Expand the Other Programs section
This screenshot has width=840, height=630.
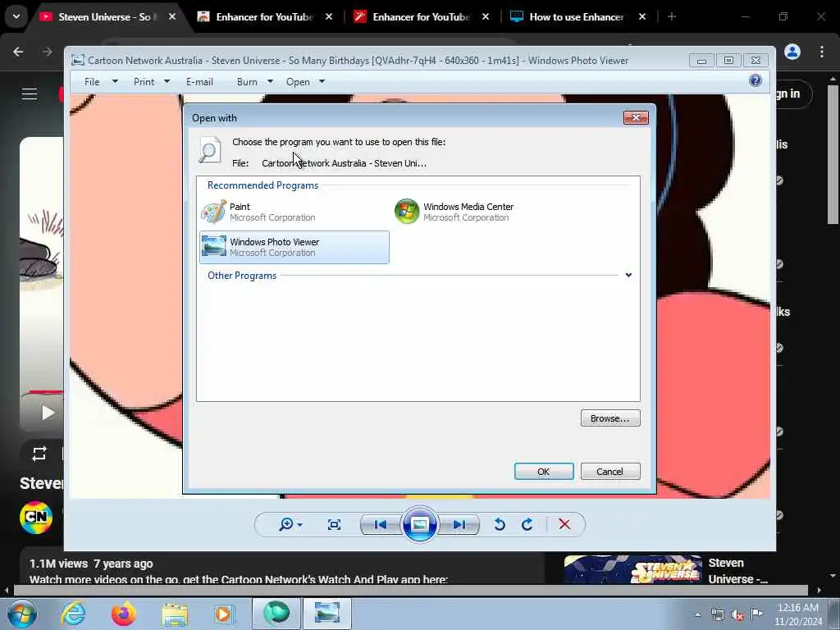[628, 275]
